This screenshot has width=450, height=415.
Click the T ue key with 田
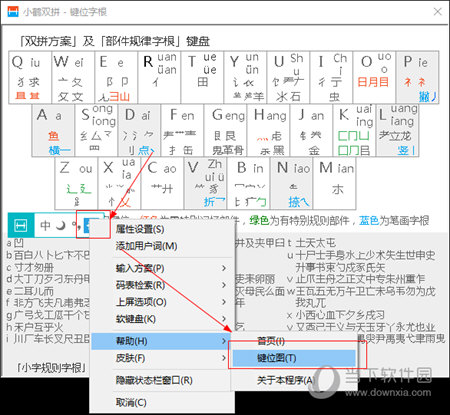click(x=202, y=77)
